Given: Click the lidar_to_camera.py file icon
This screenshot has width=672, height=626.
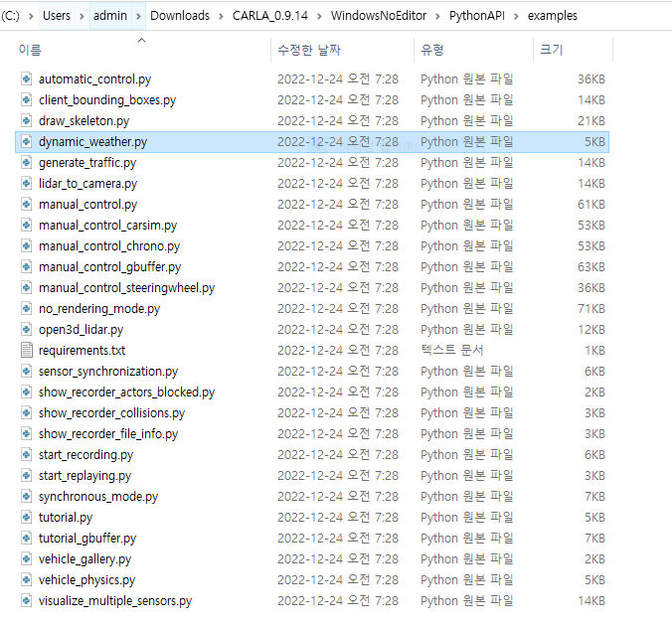Looking at the screenshot, I should point(27,184).
